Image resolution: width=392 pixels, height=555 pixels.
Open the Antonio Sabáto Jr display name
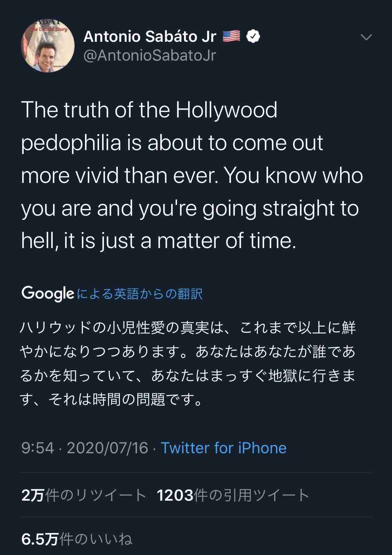(x=150, y=37)
